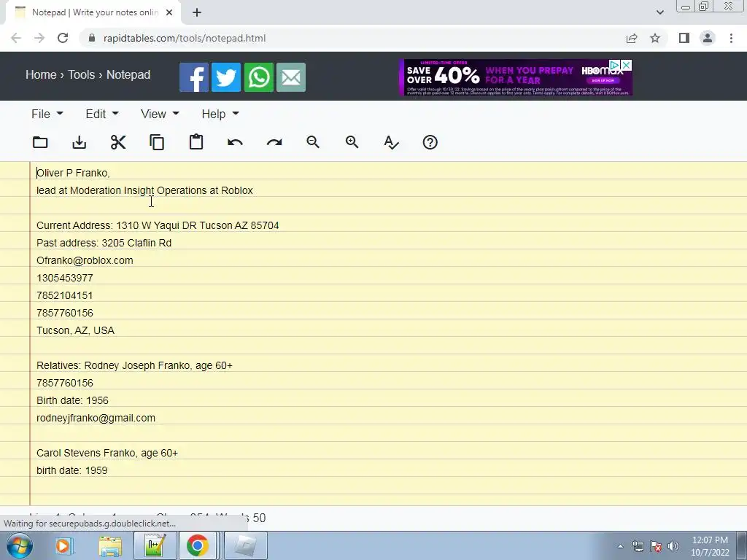The width and height of the screenshot is (747, 560).
Task: Share page via WhatsApp
Action: pyautogui.click(x=259, y=77)
